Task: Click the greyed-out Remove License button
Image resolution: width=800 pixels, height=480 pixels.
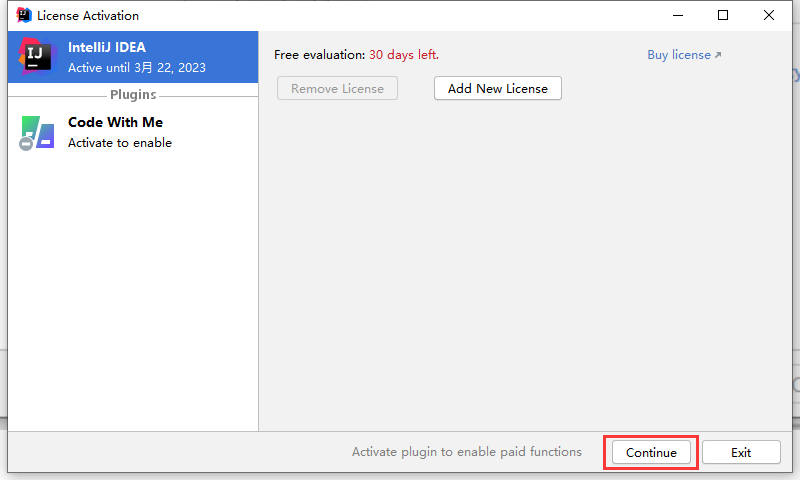Action: click(x=337, y=88)
